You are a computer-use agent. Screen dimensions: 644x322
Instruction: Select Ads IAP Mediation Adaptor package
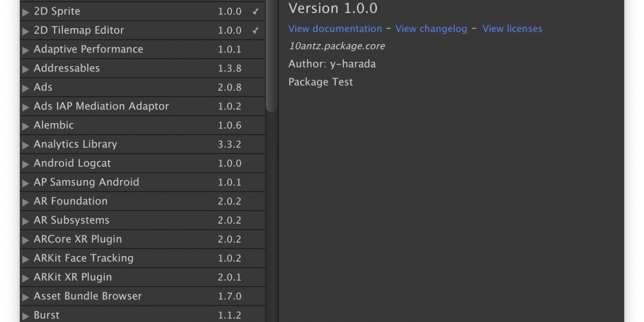[x=101, y=106]
